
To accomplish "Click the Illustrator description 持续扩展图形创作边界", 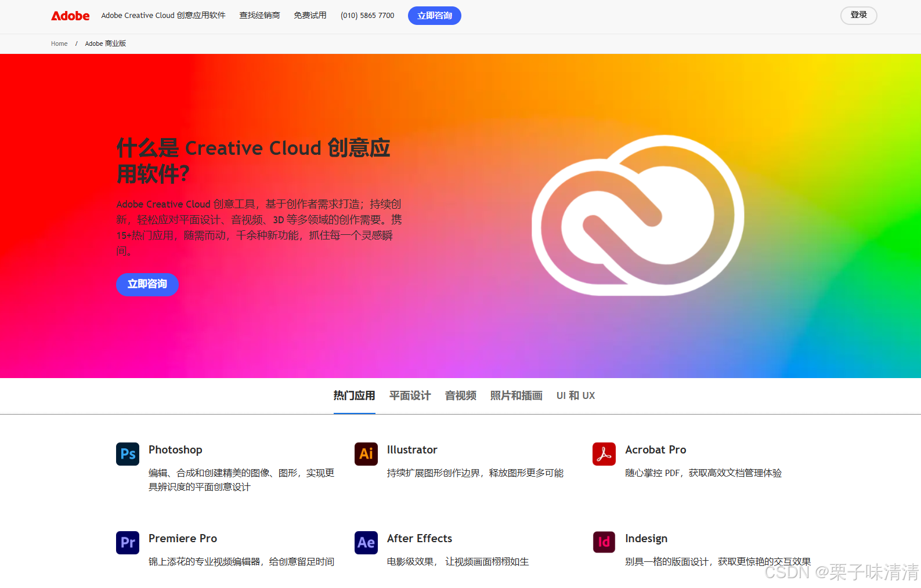I will (475, 473).
